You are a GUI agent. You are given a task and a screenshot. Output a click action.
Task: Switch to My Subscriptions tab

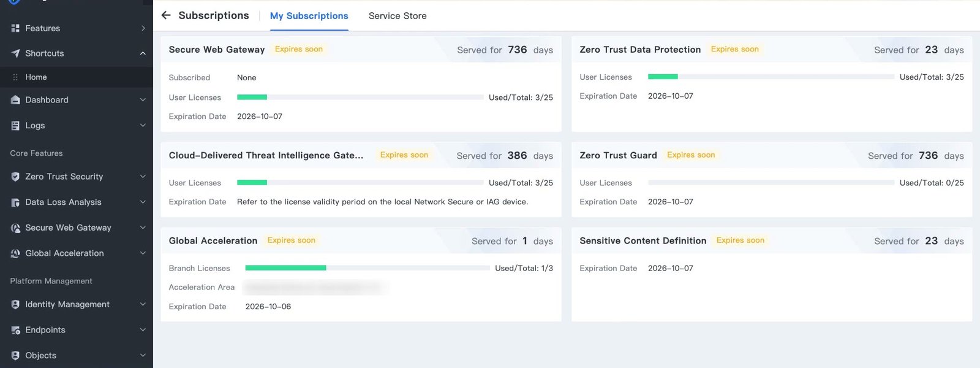click(309, 16)
